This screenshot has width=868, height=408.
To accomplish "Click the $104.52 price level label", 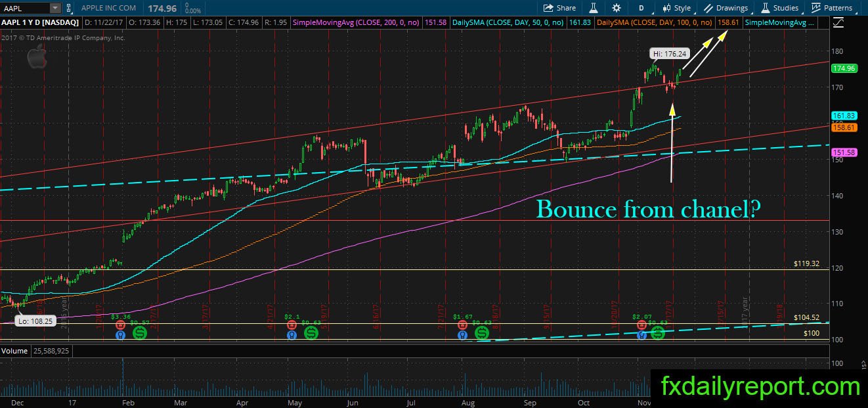I will (x=805, y=317).
